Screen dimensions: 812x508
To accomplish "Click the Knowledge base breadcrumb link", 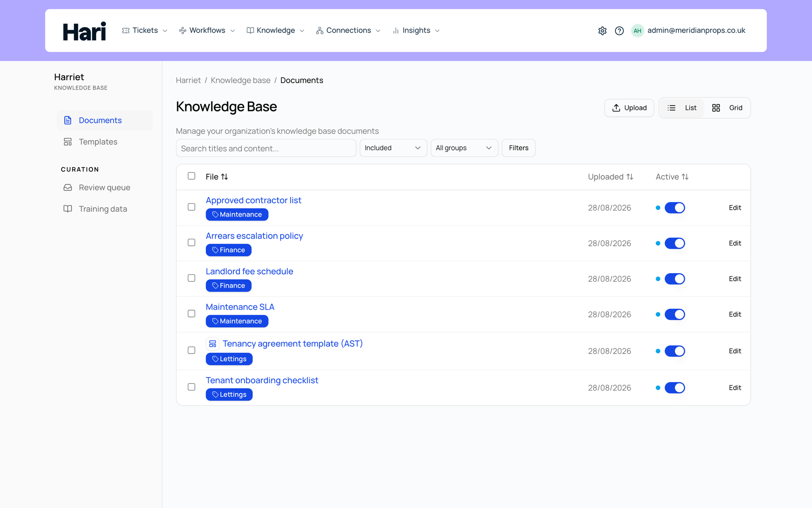I will 240,80.
